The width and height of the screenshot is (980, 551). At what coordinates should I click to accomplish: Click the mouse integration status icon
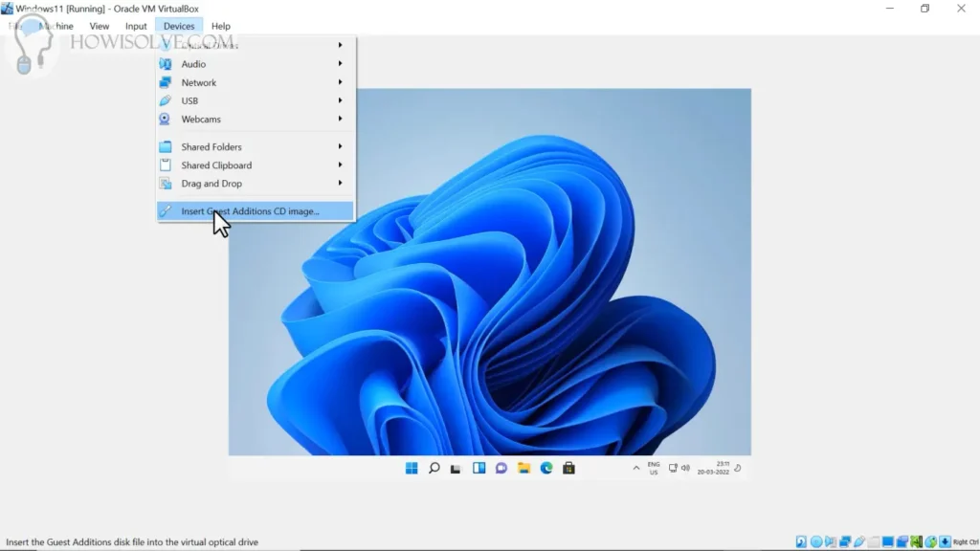coord(931,541)
